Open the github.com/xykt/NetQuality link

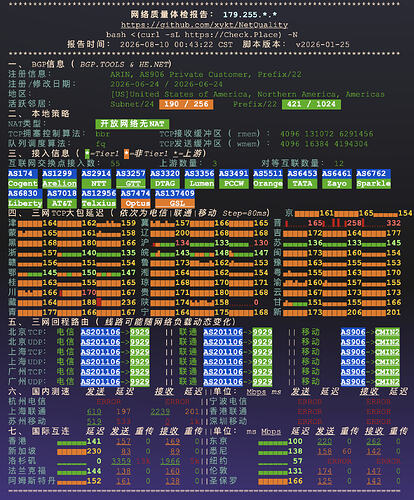click(204, 25)
